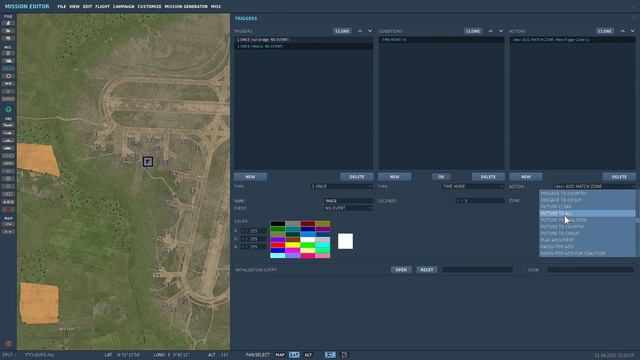Click the red remove icon in sidebar

click(x=8, y=209)
